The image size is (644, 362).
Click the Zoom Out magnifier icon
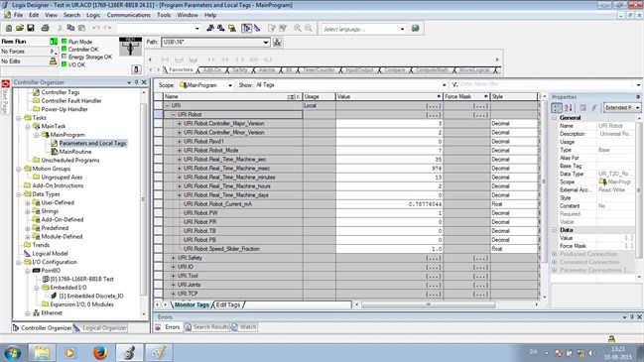309,28
